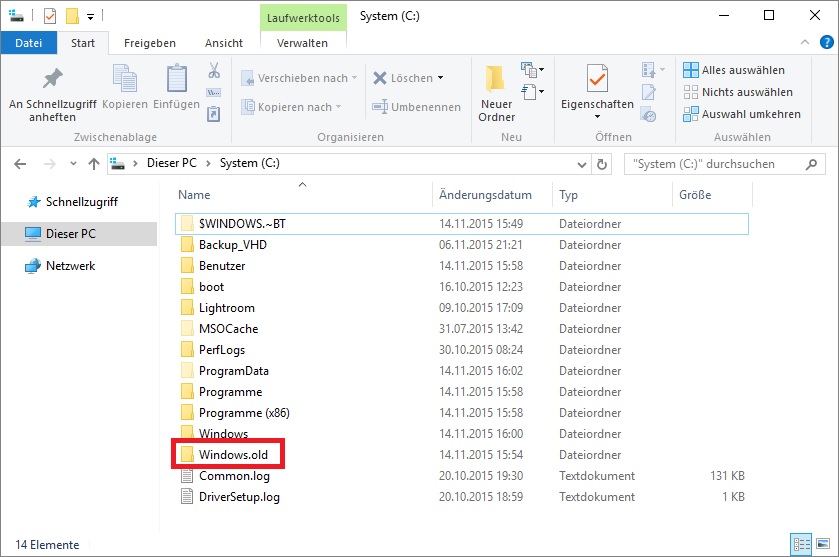Select the Backup_VHD folder

[x=461, y=245]
